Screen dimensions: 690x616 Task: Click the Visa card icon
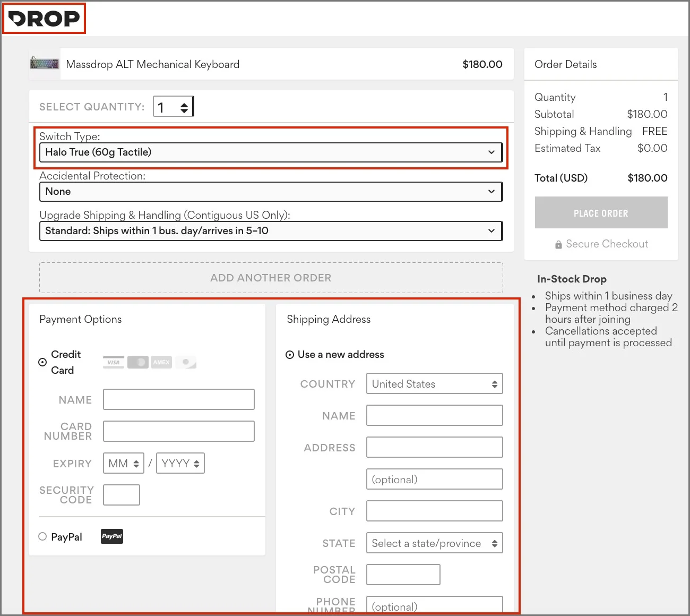point(114,362)
